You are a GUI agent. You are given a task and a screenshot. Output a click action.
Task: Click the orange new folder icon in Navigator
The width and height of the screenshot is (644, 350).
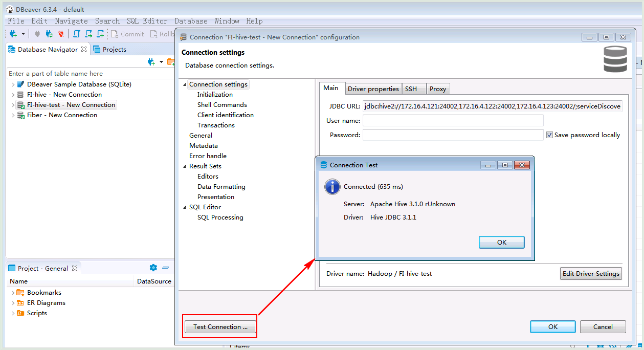point(171,62)
